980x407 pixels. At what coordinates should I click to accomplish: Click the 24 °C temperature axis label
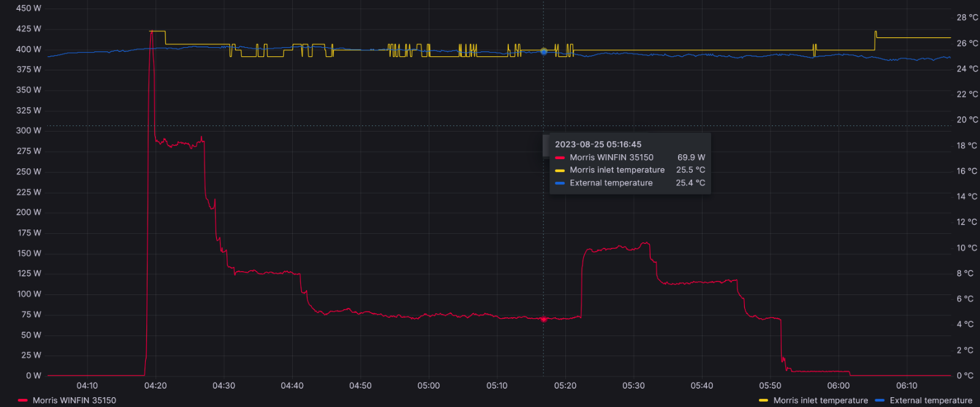pyautogui.click(x=967, y=69)
